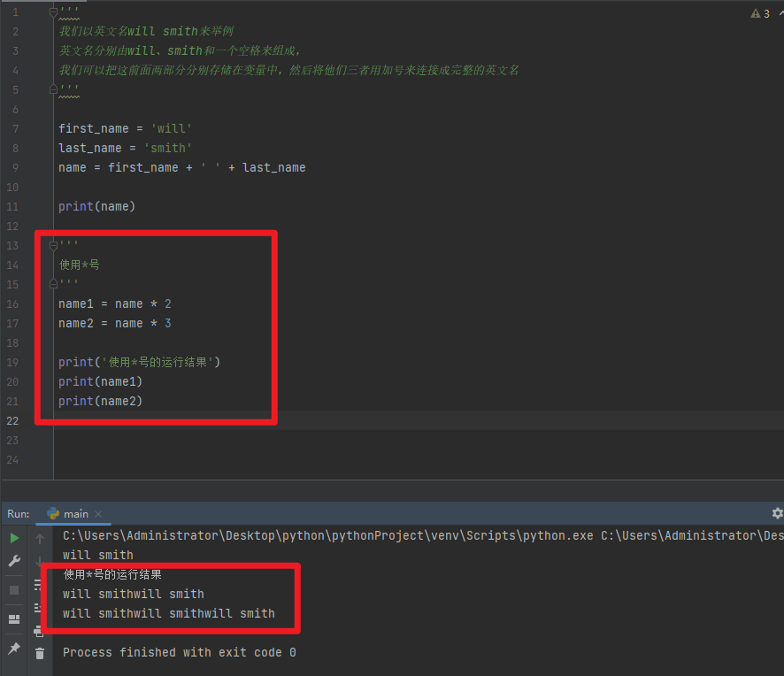Open Run panel settings gear
Screen dimensions: 784x676
pos(777,513)
